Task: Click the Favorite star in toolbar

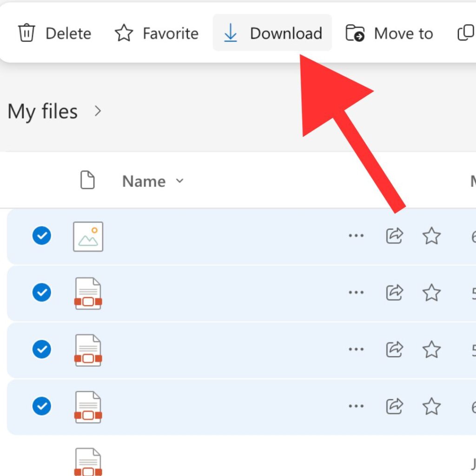Action: coord(124,33)
